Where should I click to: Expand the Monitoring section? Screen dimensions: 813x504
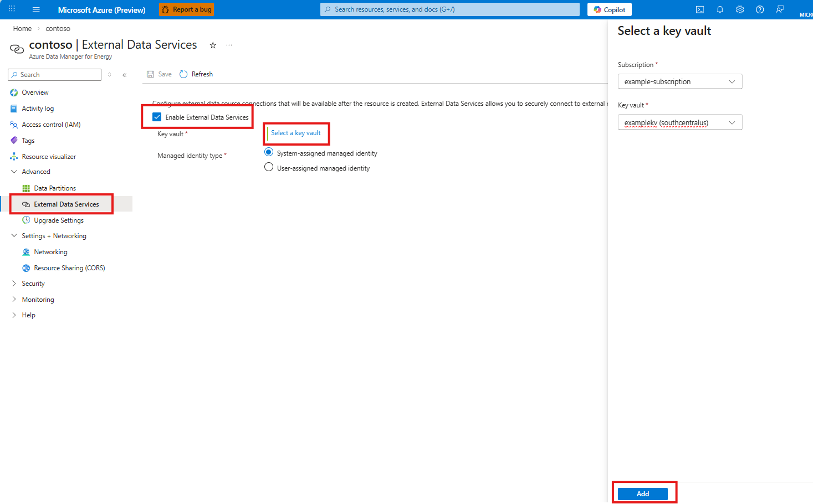14,300
